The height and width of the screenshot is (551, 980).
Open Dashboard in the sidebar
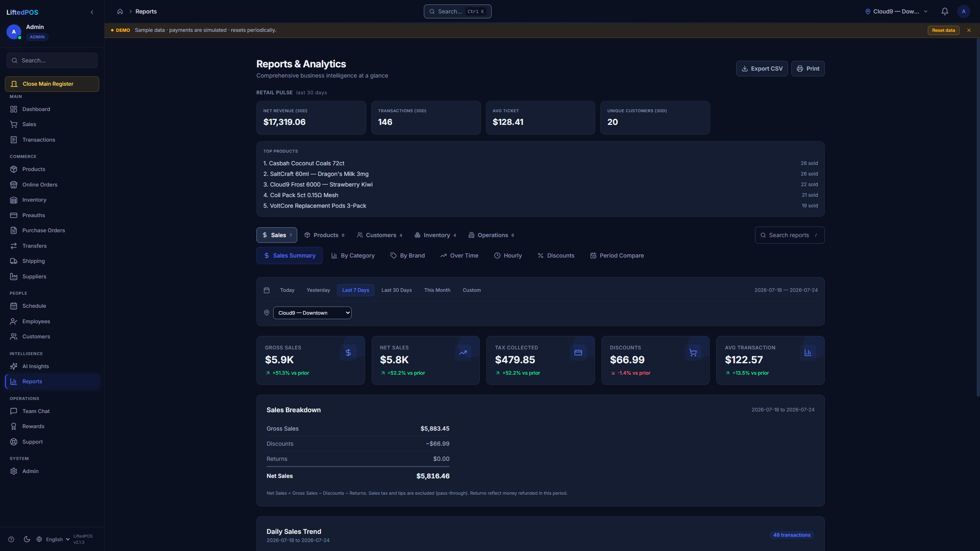coord(52,109)
